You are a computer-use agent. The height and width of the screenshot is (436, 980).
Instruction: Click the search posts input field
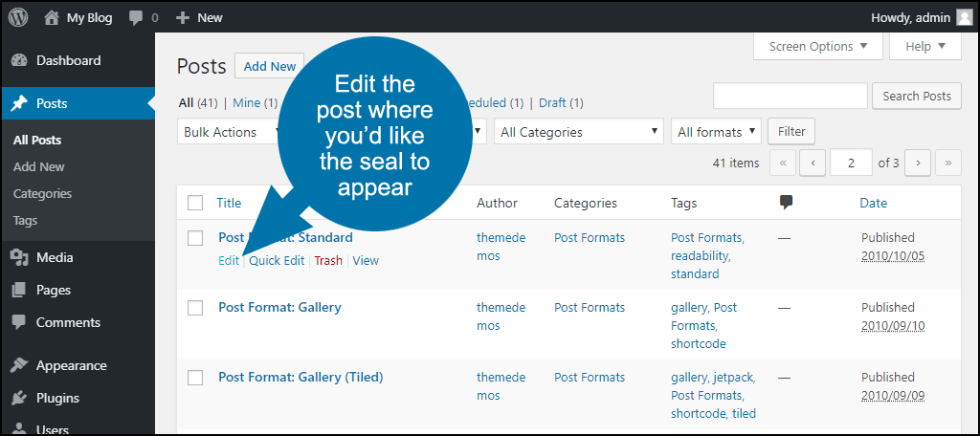click(790, 97)
